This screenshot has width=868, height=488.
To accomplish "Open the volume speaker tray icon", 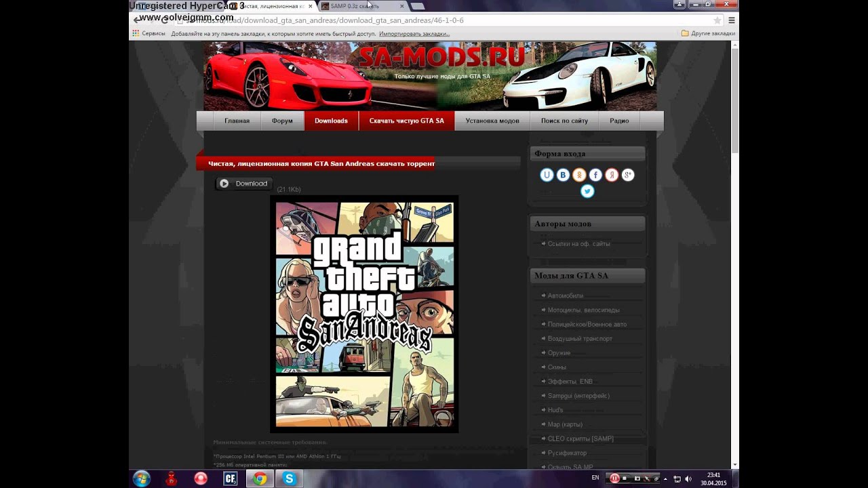I will pyautogui.click(x=688, y=479).
